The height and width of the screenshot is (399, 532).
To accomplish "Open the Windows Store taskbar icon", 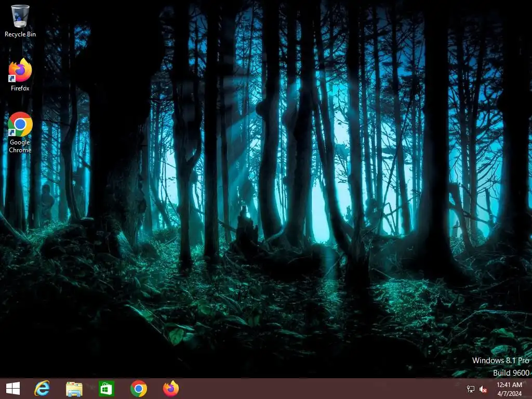I will click(106, 389).
